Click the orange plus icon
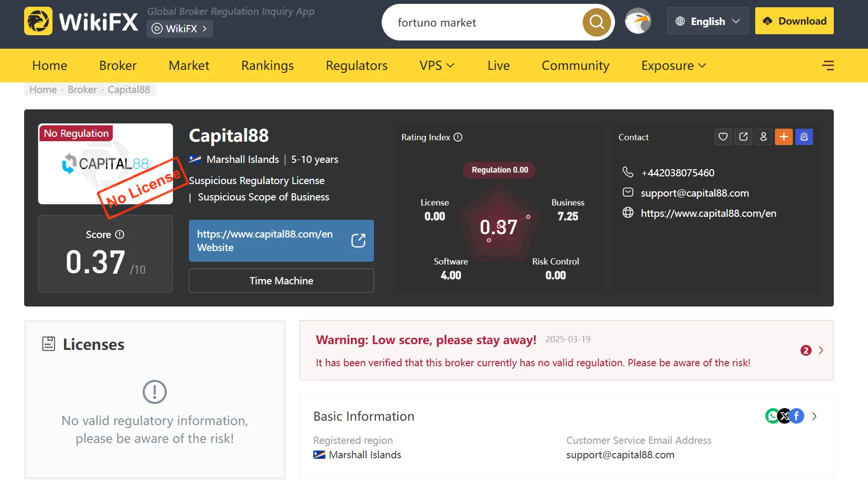 coord(784,137)
